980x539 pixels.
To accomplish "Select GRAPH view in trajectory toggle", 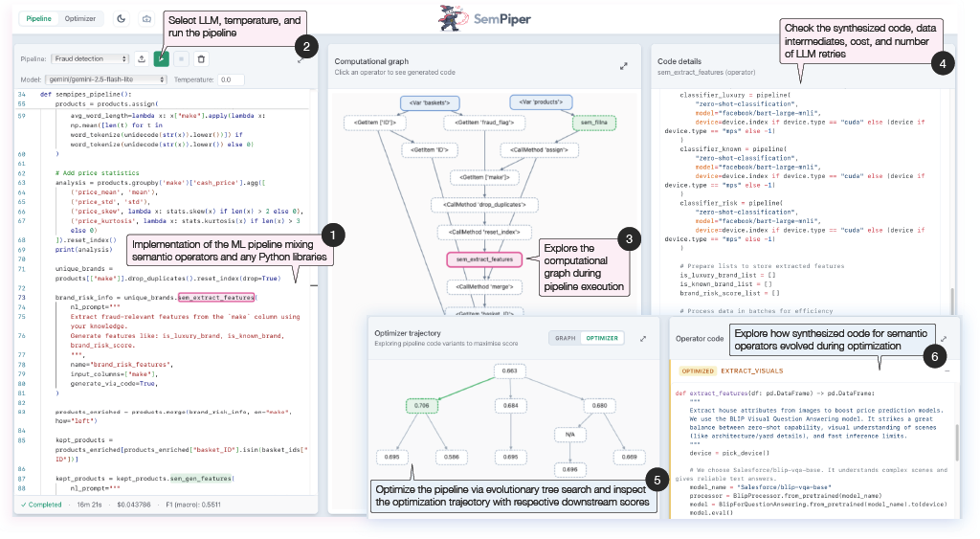I will coord(565,338).
